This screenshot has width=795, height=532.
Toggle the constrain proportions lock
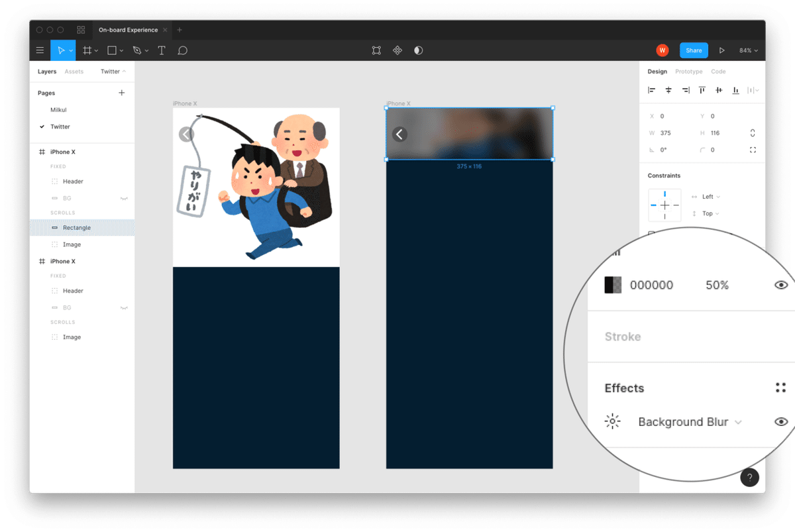(x=753, y=133)
